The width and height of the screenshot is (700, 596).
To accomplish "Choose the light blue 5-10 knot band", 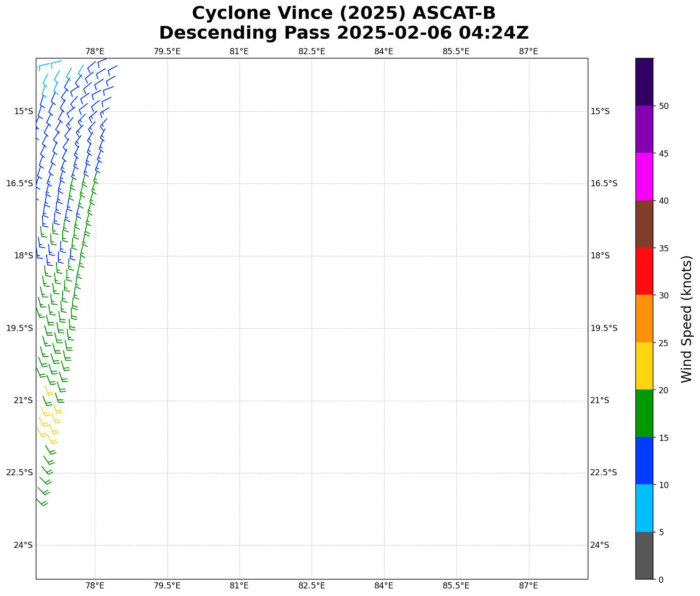I will (644, 508).
